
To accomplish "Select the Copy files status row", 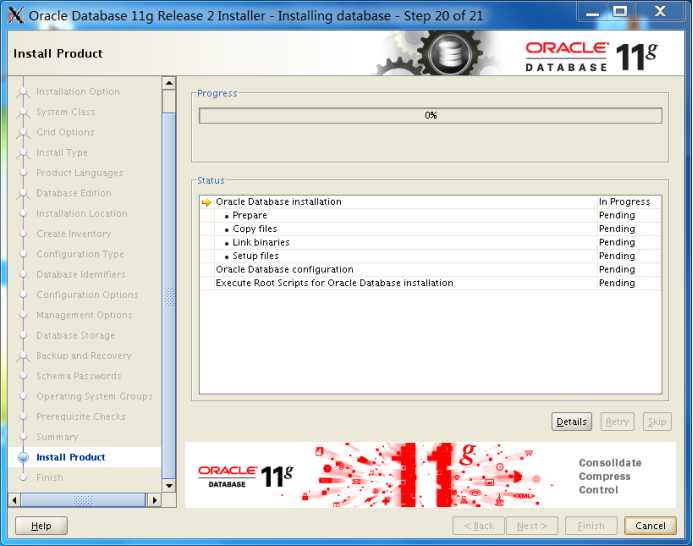I will (430, 229).
